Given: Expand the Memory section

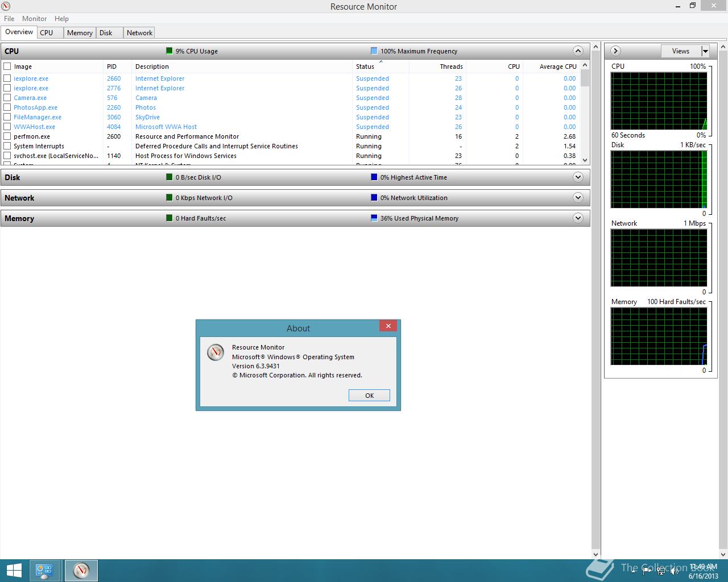Looking at the screenshot, I should 578,218.
